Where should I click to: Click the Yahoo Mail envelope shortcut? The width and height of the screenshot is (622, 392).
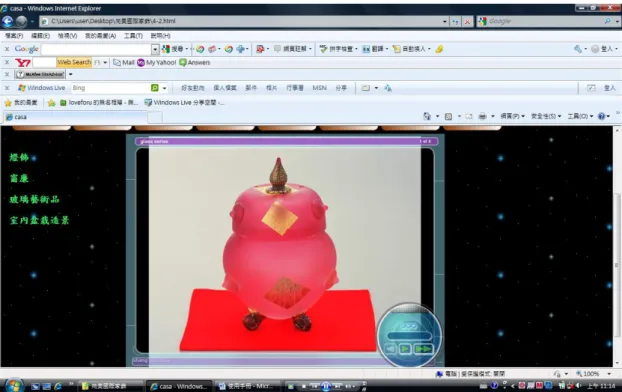coord(124,63)
